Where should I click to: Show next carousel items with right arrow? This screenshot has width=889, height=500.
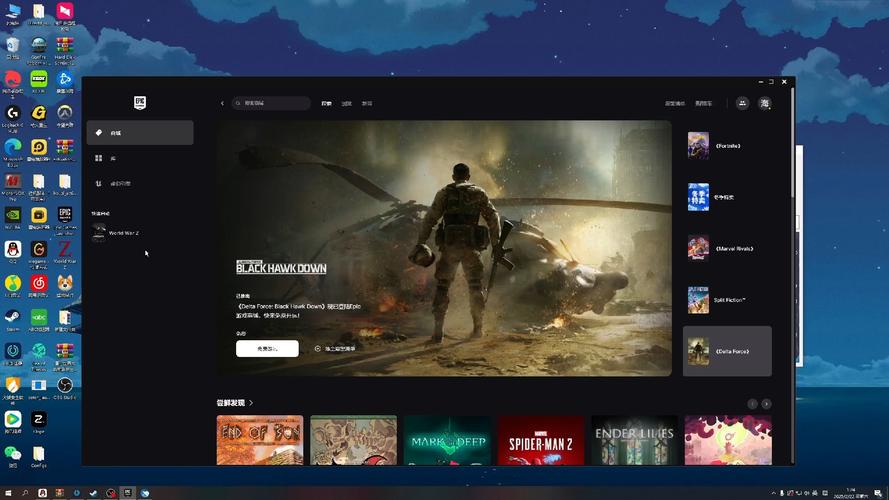click(766, 404)
